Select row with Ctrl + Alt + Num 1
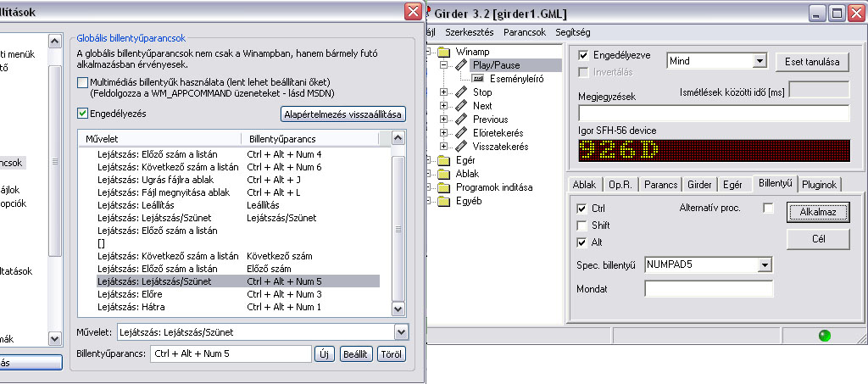Viewport: 868px width, 384px height. [x=238, y=307]
